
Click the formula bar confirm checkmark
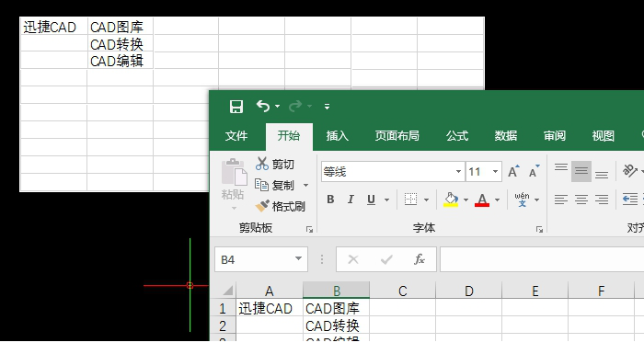tap(386, 259)
